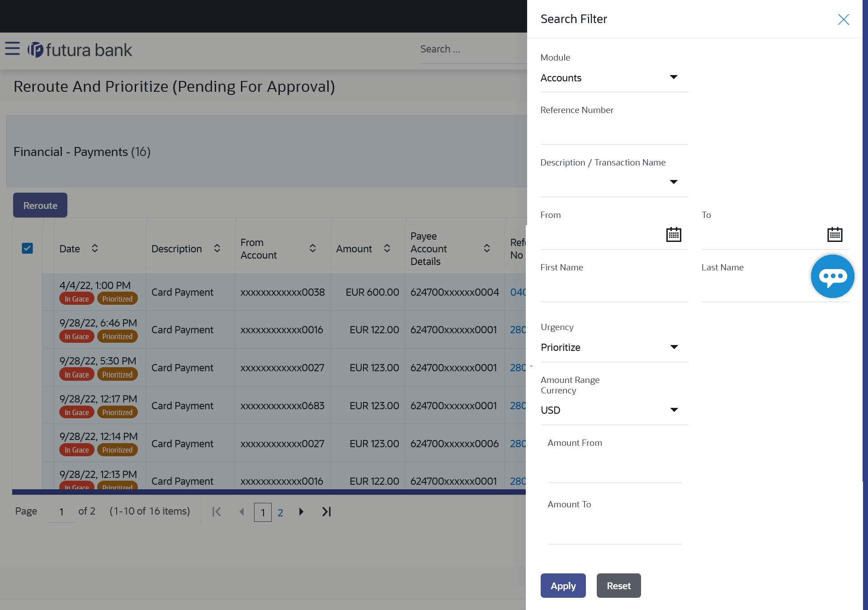
Task: Go to page 2 of results
Action: [280, 513]
